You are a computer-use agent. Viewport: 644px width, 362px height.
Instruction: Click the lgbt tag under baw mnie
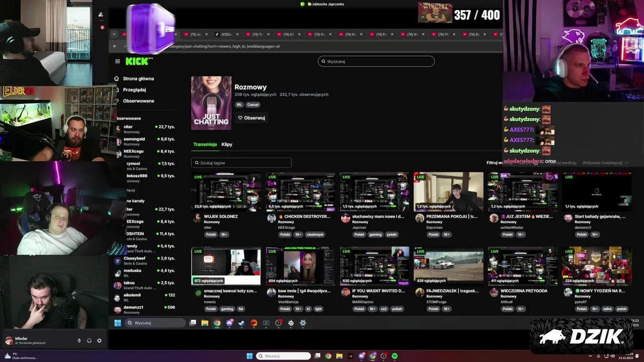tap(318, 309)
